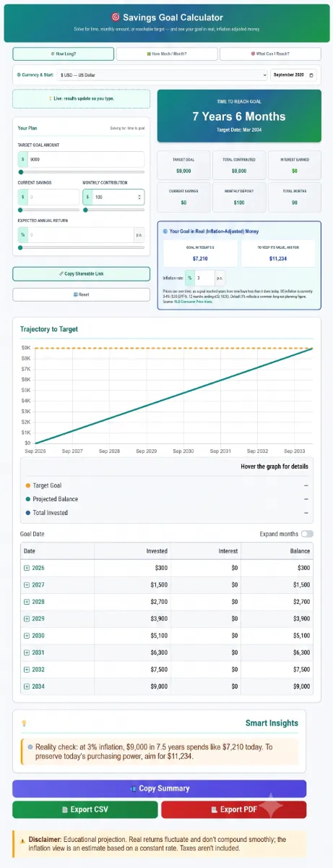
Task: Click the Monthly Contribution stepper arrows
Action: [139, 197]
